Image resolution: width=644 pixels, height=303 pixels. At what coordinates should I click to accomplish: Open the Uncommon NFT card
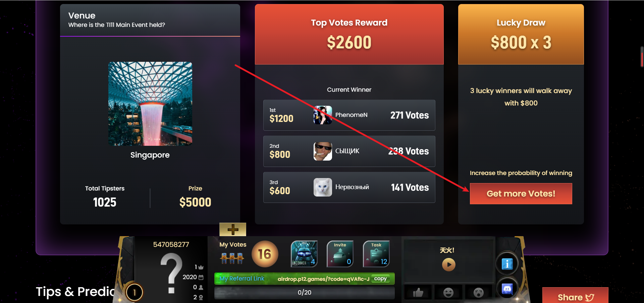(304, 254)
